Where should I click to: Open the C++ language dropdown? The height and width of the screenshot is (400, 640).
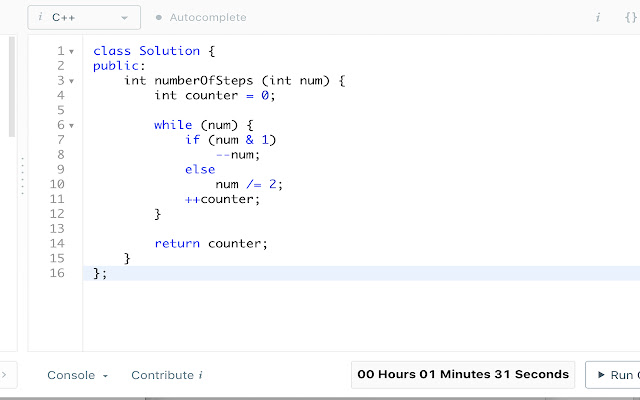(84, 17)
